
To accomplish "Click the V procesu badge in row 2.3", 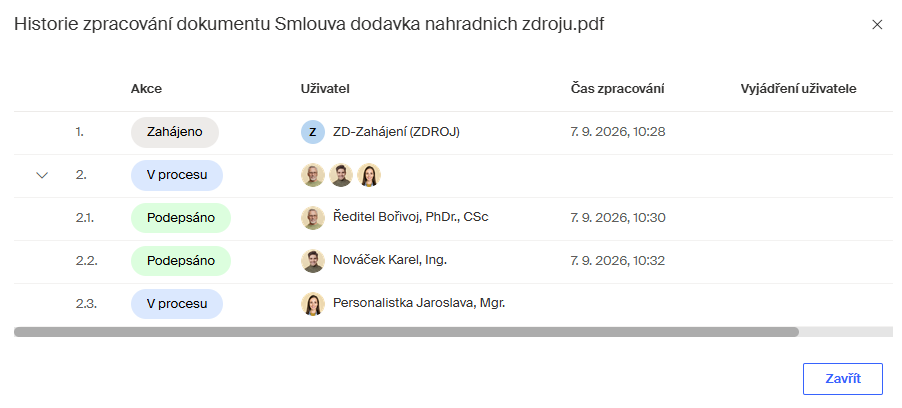I will click(x=177, y=304).
